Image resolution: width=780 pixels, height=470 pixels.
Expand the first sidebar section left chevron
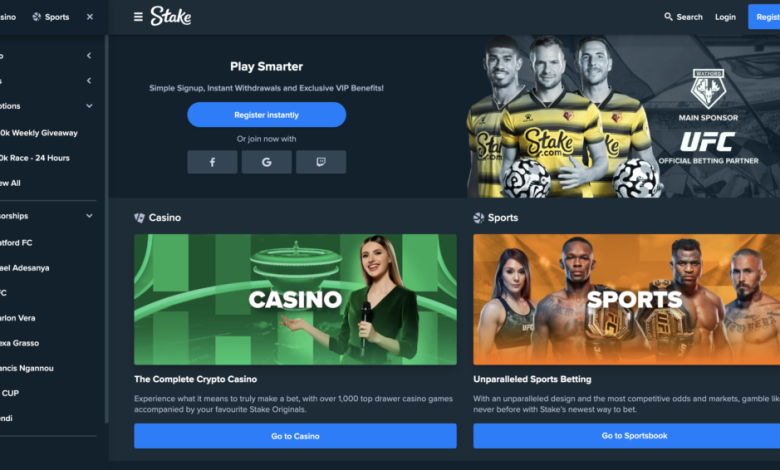pos(89,56)
